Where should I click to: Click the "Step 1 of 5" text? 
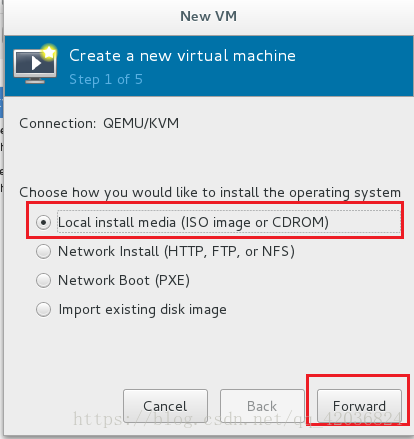tap(106, 79)
